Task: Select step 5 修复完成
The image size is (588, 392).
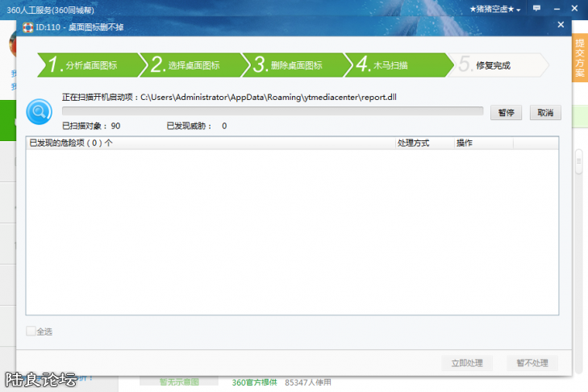Action: pos(498,65)
